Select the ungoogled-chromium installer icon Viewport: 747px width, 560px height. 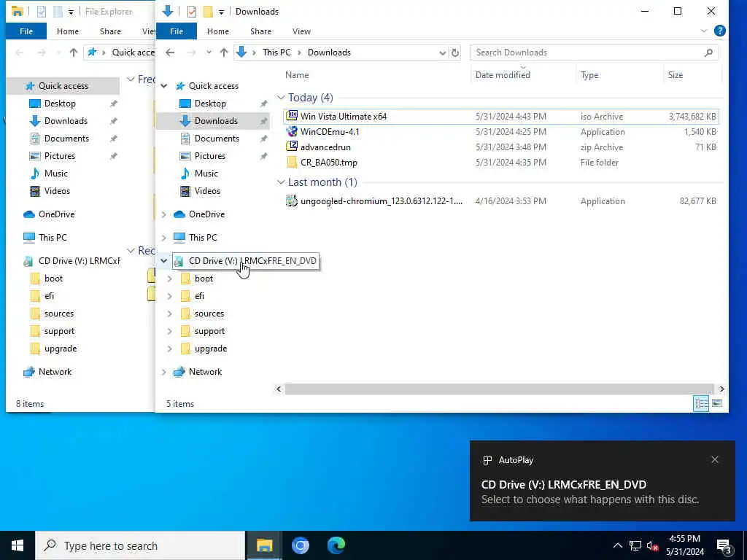click(x=292, y=201)
